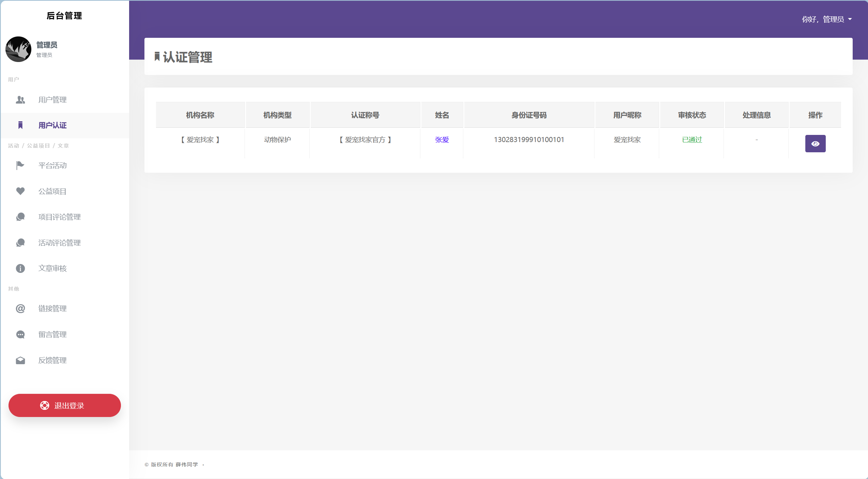The height and width of the screenshot is (479, 868).
Task: Click the 已通过 status text
Action: coord(692,140)
